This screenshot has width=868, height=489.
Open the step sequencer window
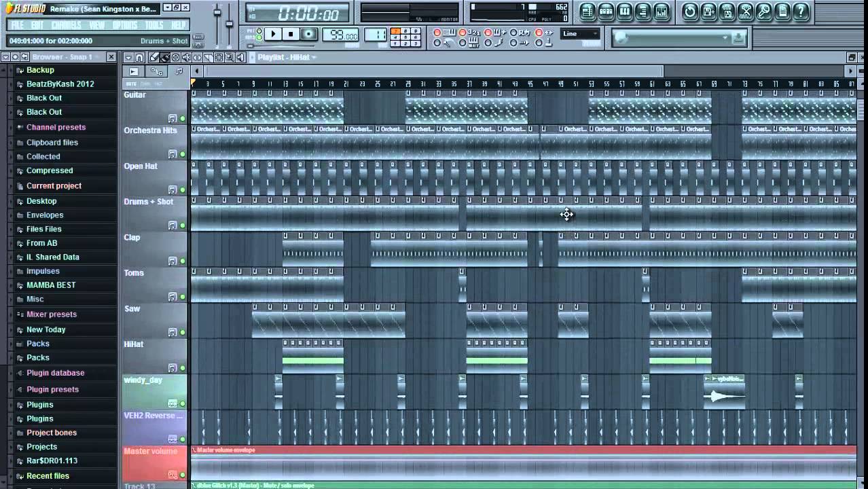coord(607,12)
